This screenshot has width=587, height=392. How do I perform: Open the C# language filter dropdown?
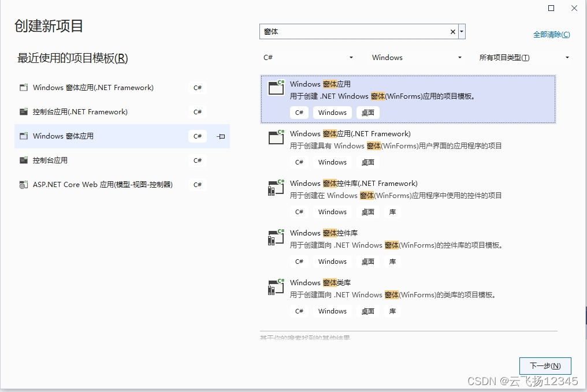(x=308, y=58)
